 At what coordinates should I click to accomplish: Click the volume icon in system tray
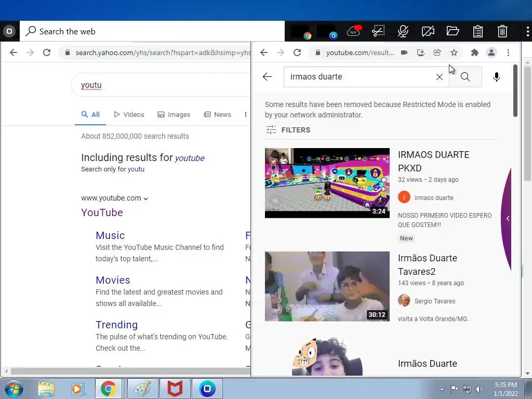[x=479, y=389]
